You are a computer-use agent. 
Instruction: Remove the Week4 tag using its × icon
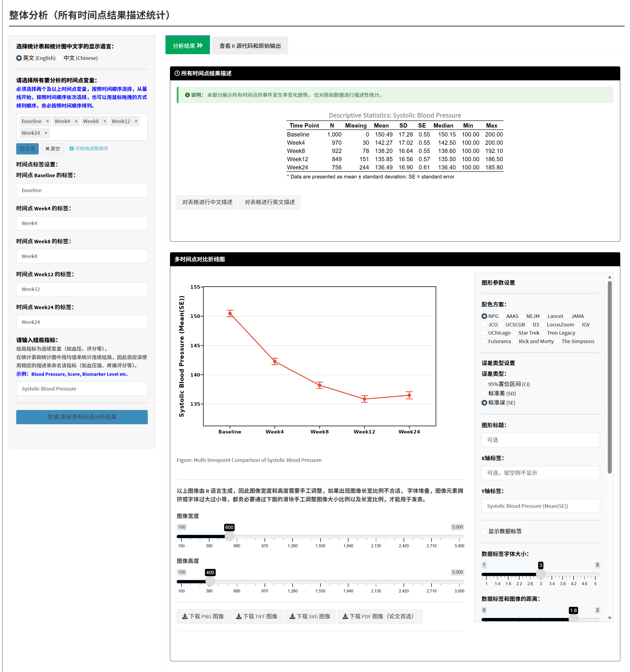click(x=76, y=121)
